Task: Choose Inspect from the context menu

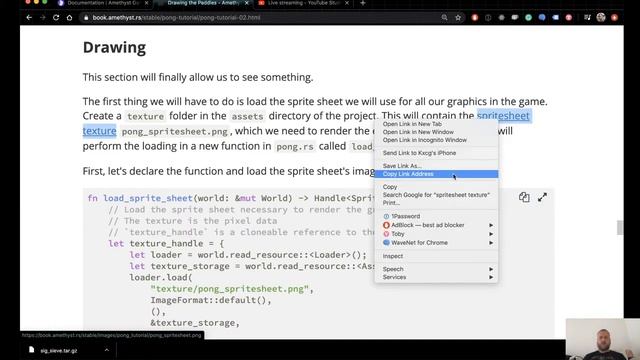Action: click(x=436, y=256)
